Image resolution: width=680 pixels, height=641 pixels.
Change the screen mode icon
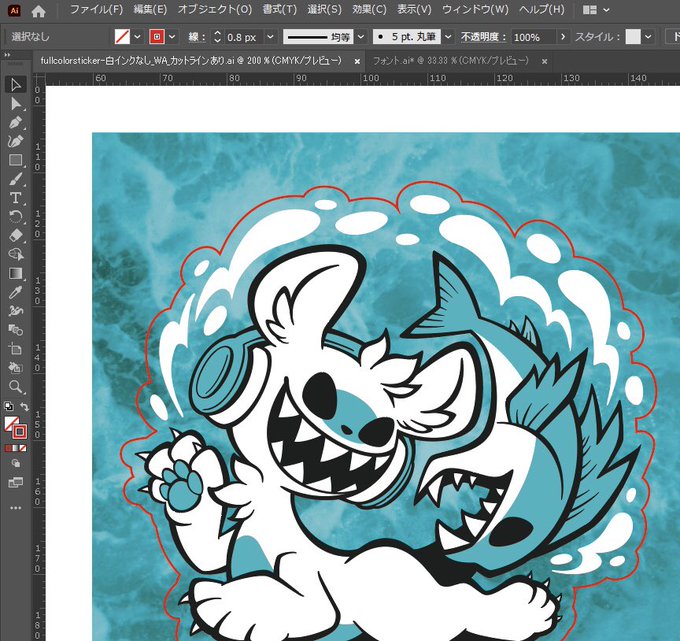(x=16, y=482)
